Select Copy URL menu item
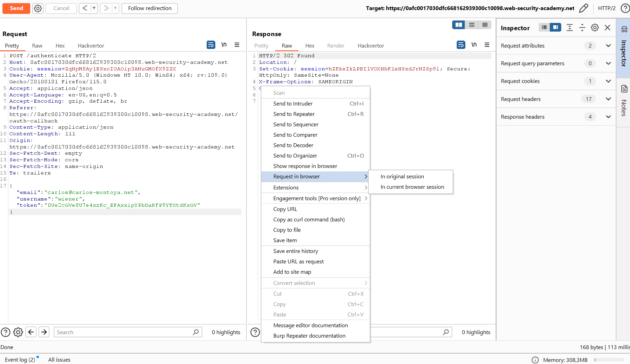Image resolution: width=630 pixels, height=364 pixels. pos(315,209)
